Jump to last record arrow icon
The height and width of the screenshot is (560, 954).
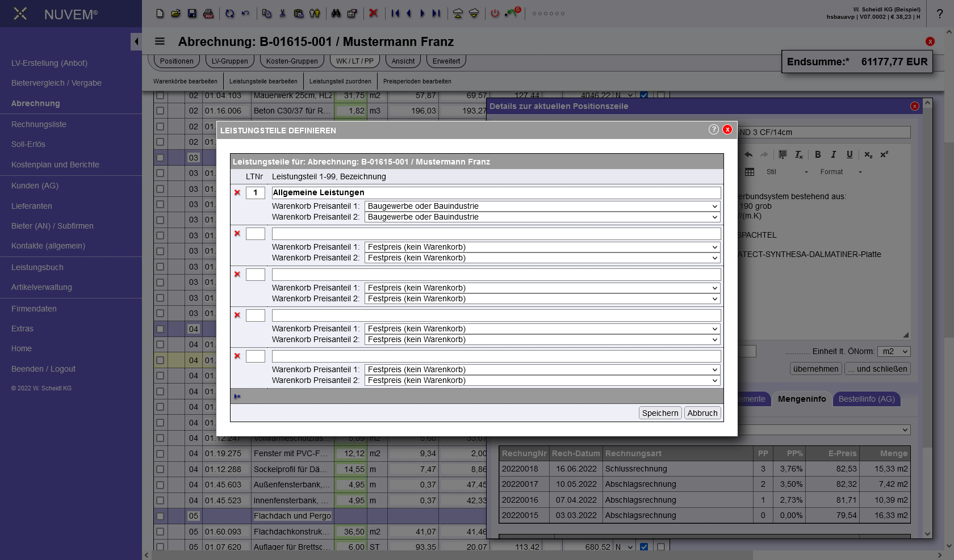click(436, 13)
